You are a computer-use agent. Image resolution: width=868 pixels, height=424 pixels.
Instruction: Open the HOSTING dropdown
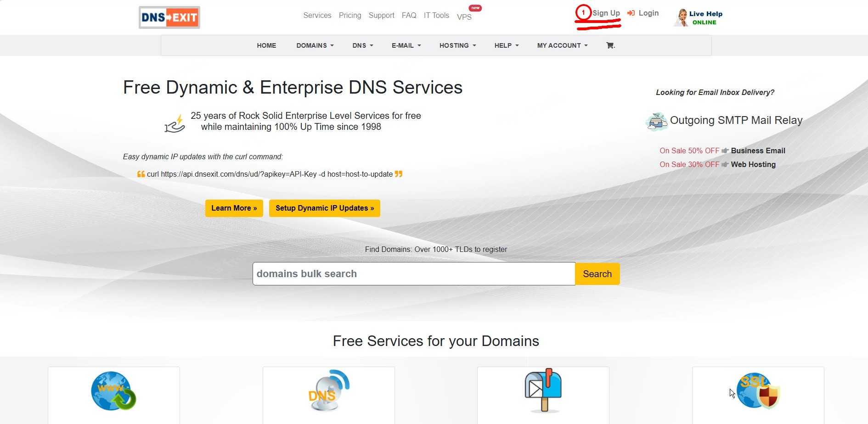tap(457, 45)
